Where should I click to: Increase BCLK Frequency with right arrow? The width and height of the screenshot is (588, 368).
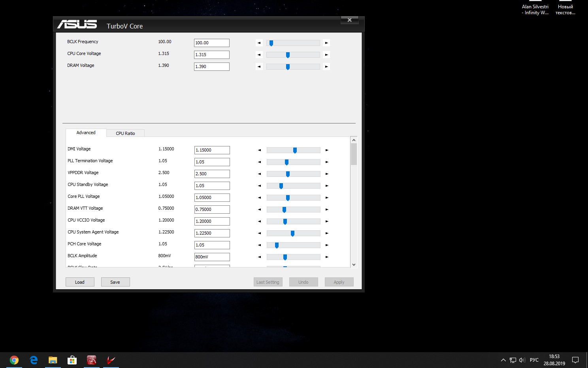tap(326, 43)
